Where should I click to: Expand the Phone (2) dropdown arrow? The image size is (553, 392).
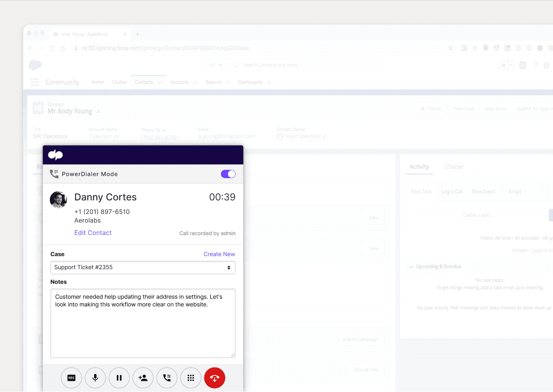(x=164, y=130)
